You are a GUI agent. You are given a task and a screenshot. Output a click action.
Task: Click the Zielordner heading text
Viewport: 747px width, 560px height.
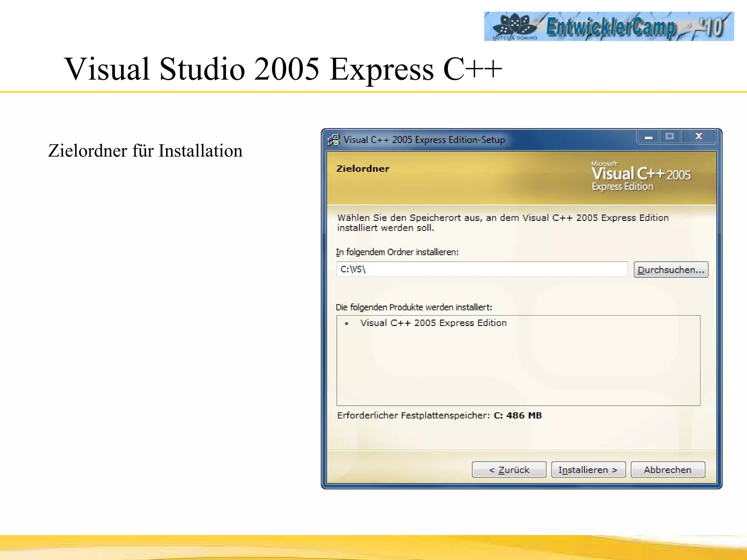pyautogui.click(x=363, y=168)
